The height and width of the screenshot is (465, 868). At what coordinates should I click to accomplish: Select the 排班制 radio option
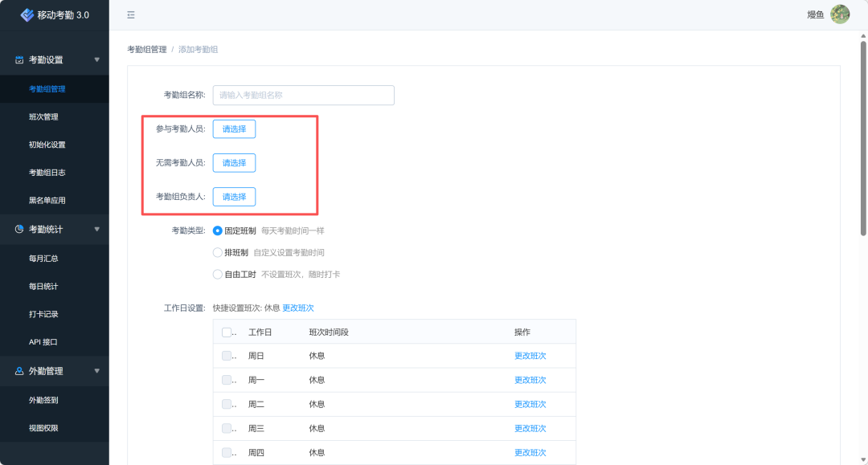(x=218, y=252)
